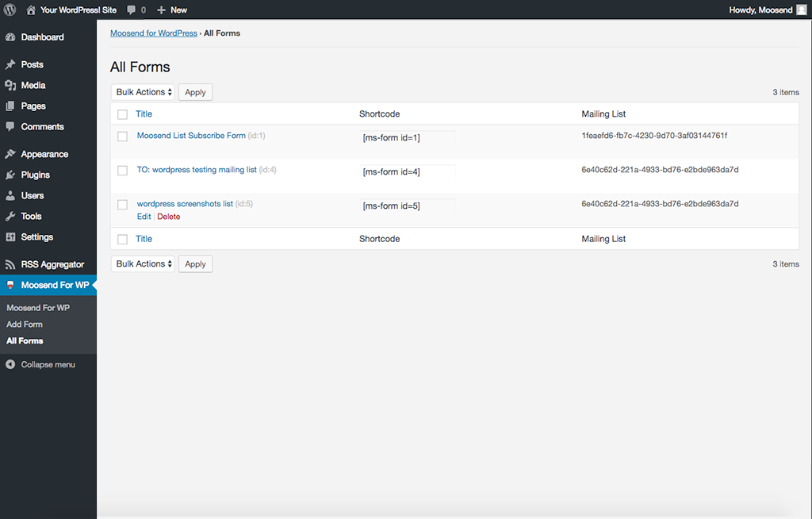Click the Media icon in sidebar

[x=10, y=86]
